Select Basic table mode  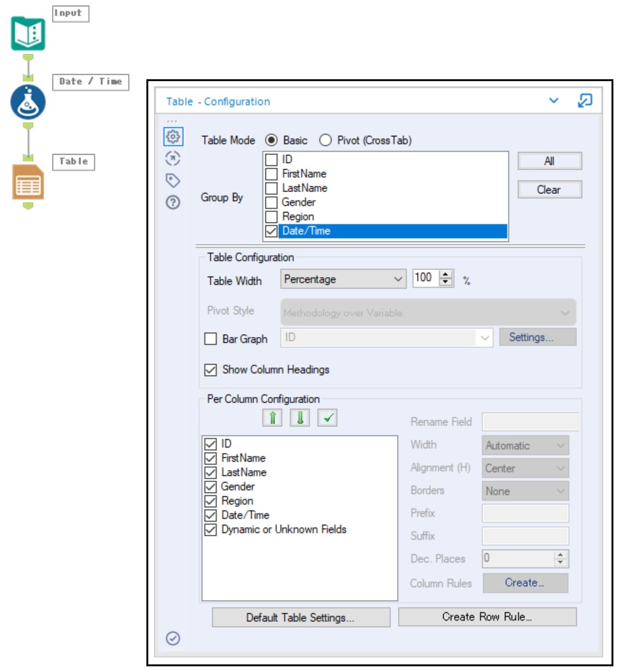[271, 140]
